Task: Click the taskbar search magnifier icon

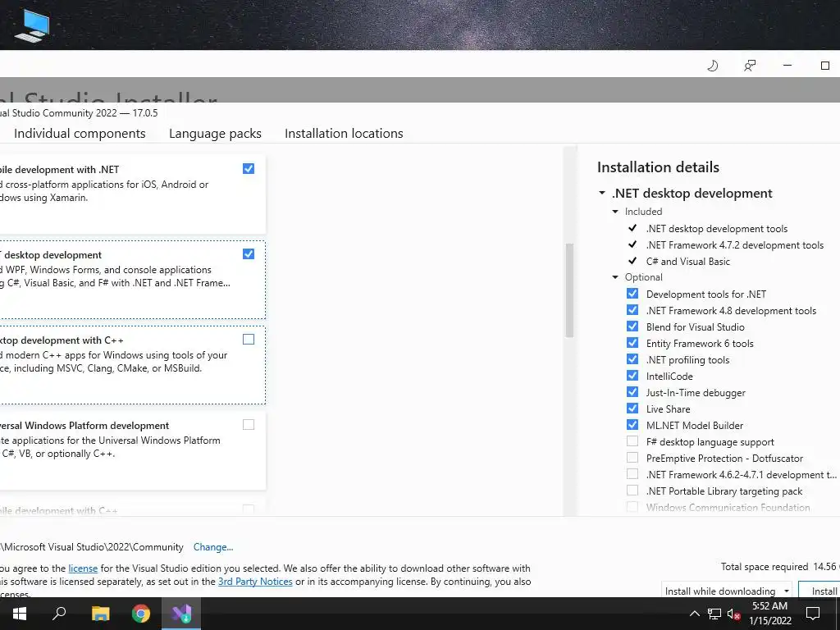Action: 59,614
